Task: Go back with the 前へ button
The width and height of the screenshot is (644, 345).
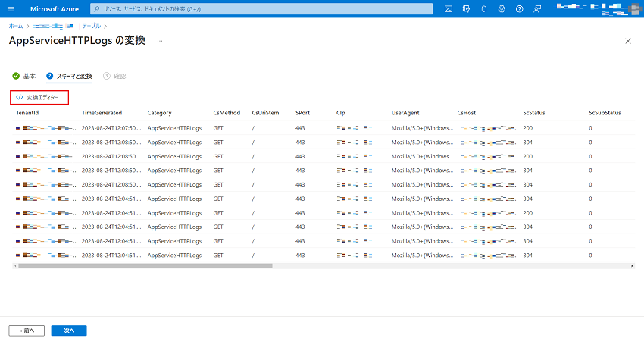Action: (x=27, y=331)
